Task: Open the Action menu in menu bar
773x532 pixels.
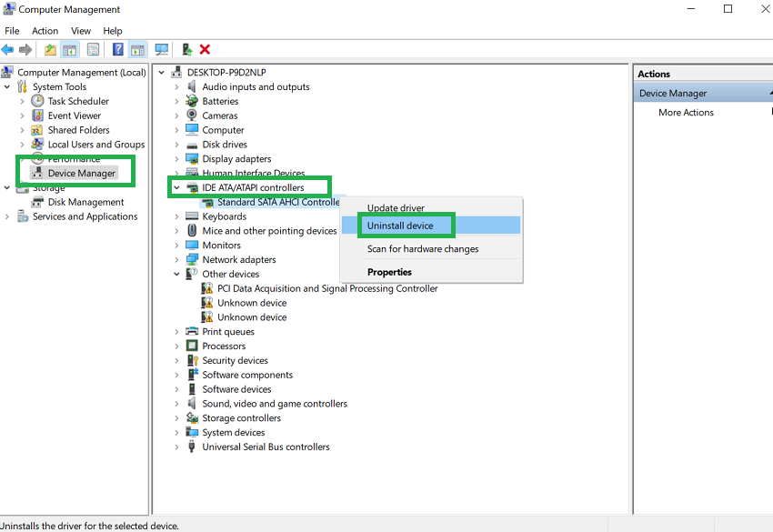Action: (45, 31)
